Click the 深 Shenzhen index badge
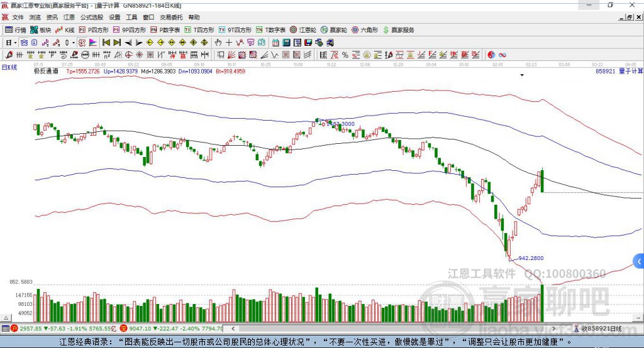The image size is (644, 348). coord(123,329)
